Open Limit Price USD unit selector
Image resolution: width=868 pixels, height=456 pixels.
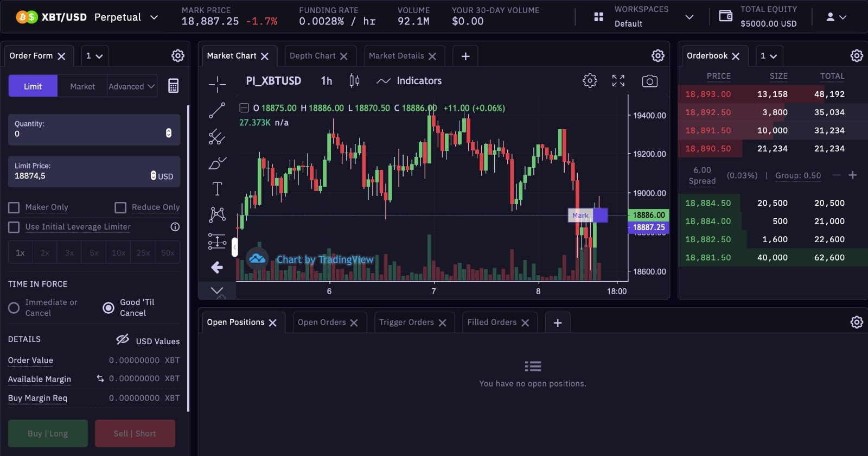click(162, 176)
